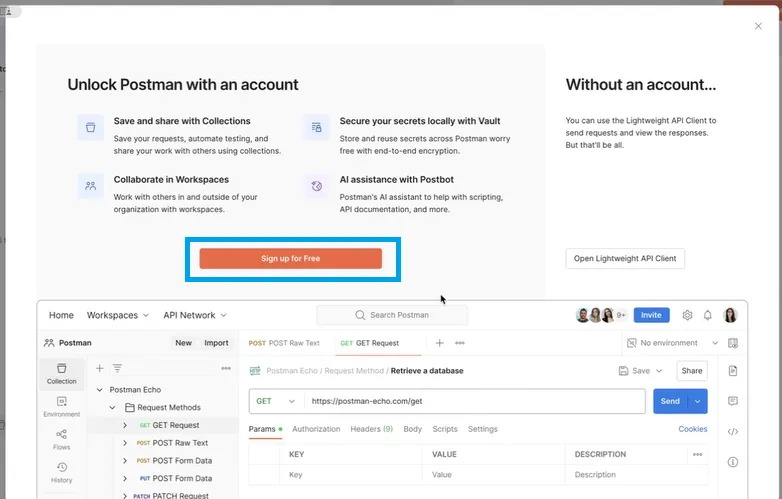Collapse the Postman Echo collection

coord(100,390)
